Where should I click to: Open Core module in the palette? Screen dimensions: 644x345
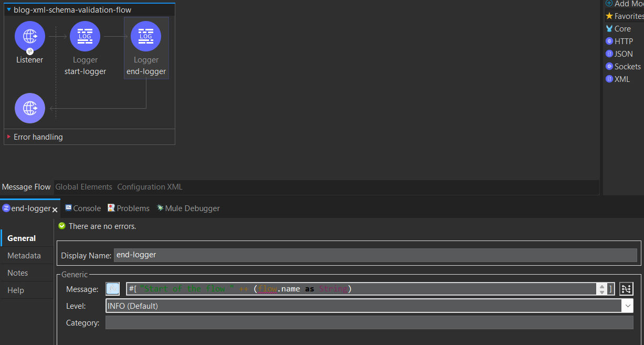pos(622,29)
